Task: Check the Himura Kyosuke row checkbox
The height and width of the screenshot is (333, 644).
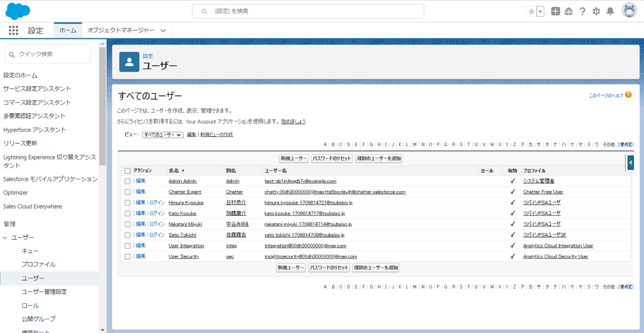Action: pyautogui.click(x=128, y=203)
